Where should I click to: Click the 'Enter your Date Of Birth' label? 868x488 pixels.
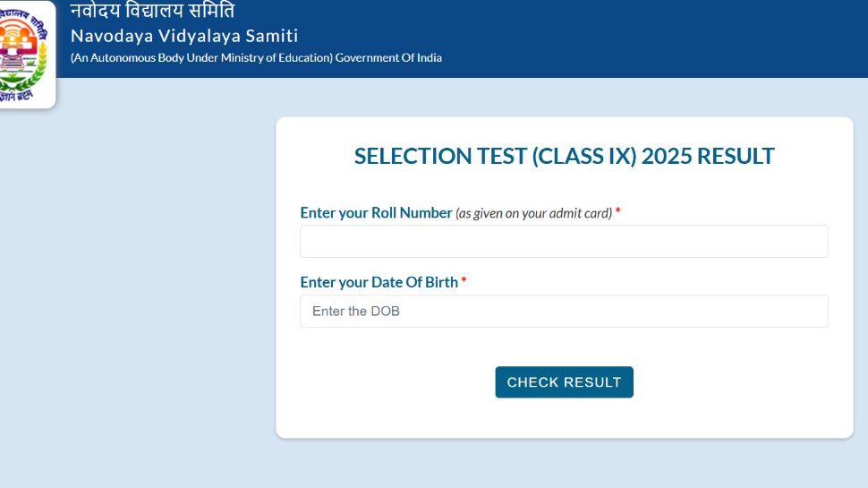coord(379,282)
